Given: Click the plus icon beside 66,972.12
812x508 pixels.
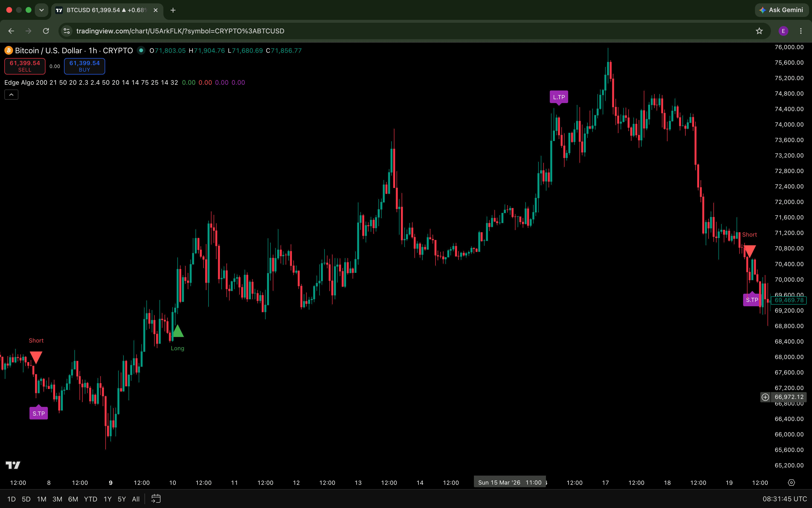Looking at the screenshot, I should coord(765,397).
